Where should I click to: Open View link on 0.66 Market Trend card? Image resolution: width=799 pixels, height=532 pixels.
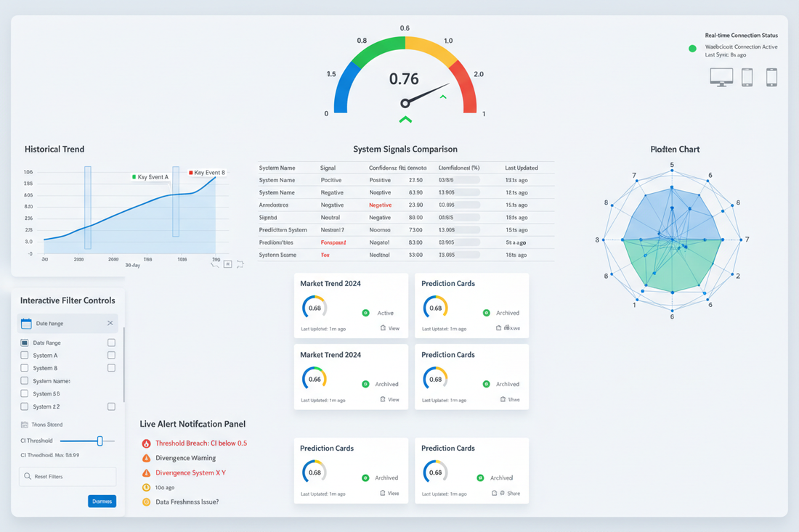coord(394,400)
